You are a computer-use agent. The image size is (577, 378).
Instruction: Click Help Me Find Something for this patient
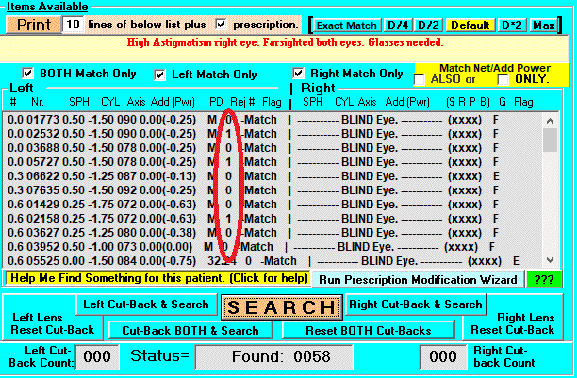click(158, 278)
